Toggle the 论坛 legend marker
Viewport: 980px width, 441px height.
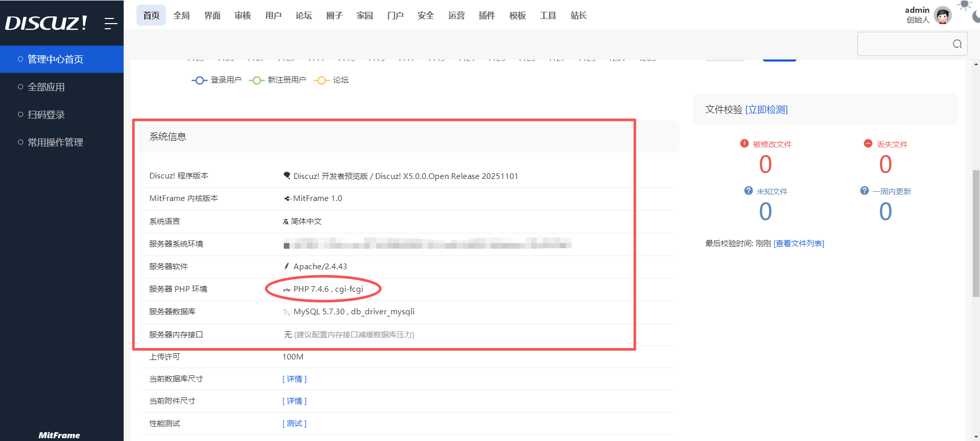tap(322, 81)
